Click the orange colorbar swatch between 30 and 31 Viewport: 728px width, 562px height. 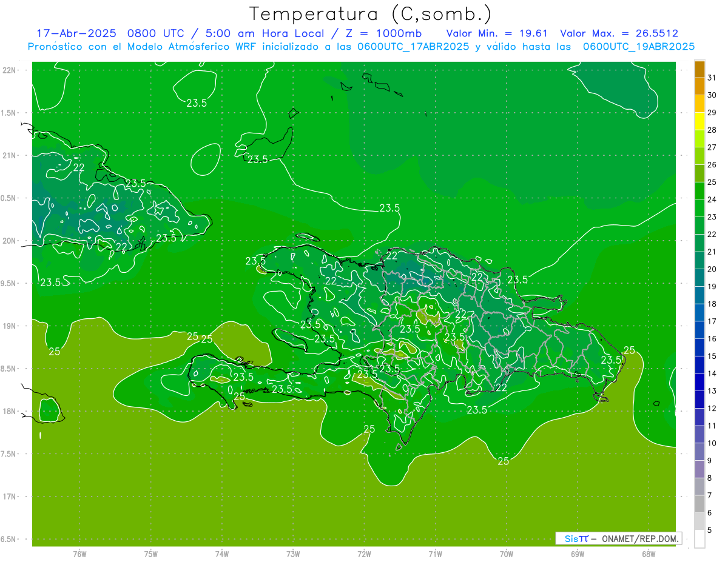[x=699, y=87]
